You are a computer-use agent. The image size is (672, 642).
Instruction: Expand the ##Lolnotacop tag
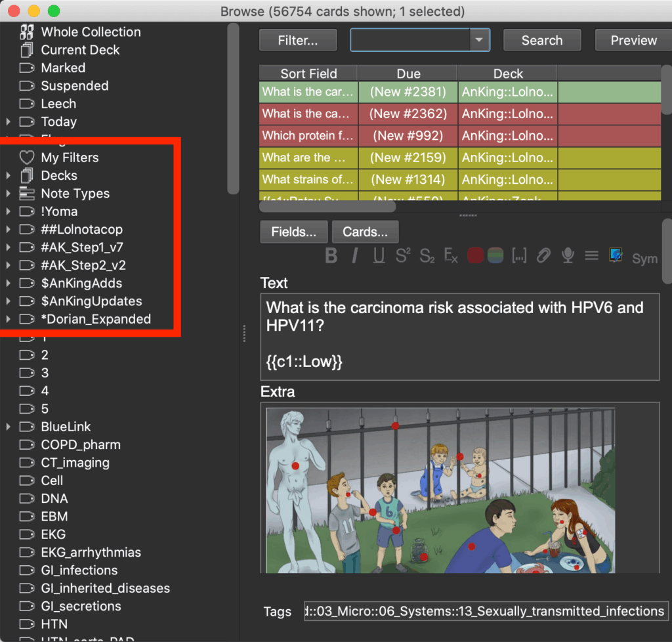pos(9,229)
